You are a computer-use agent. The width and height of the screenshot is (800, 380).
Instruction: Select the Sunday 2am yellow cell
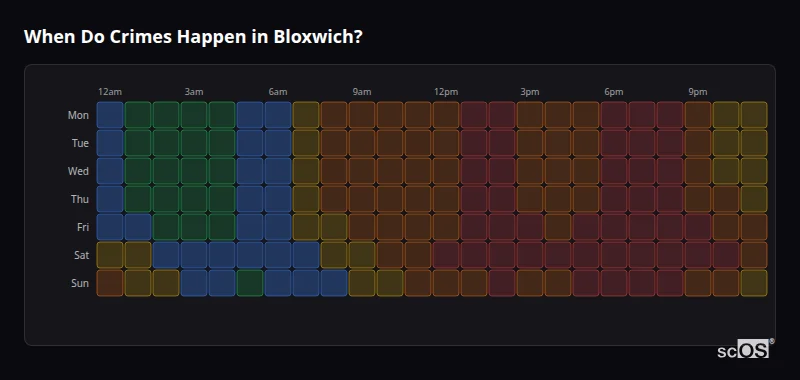pos(166,283)
